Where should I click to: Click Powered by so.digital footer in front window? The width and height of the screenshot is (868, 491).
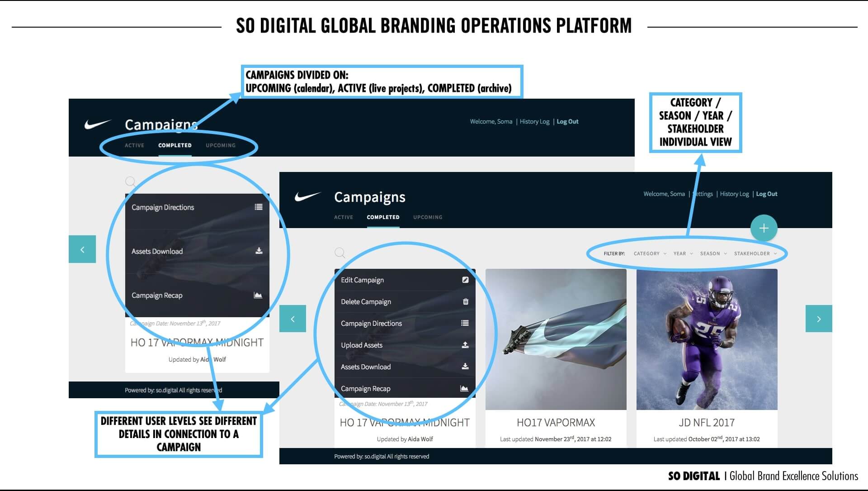pos(382,456)
